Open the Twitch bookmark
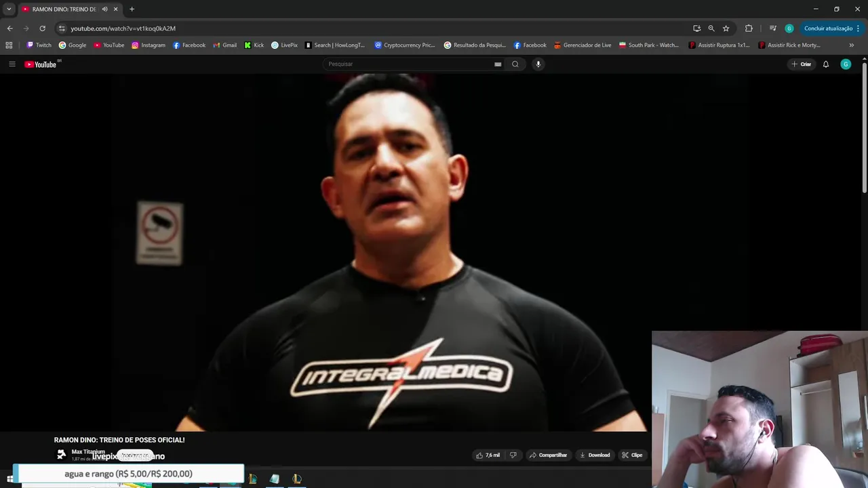This screenshot has height=488, width=868. 39,45
